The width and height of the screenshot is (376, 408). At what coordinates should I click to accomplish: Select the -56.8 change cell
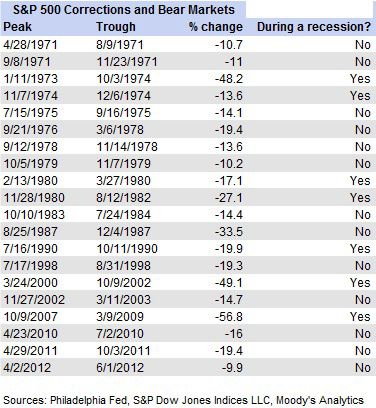[x=229, y=317]
